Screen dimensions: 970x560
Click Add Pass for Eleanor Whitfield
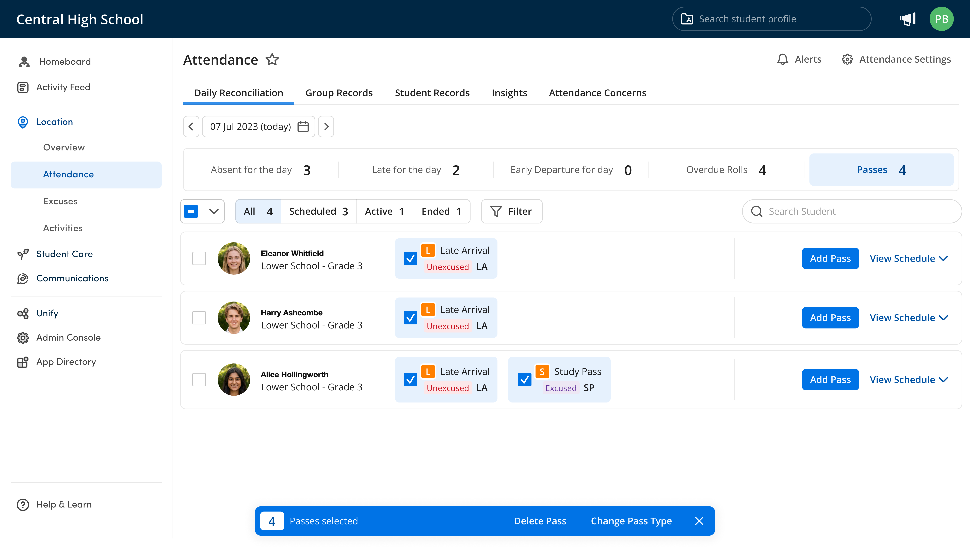click(830, 258)
